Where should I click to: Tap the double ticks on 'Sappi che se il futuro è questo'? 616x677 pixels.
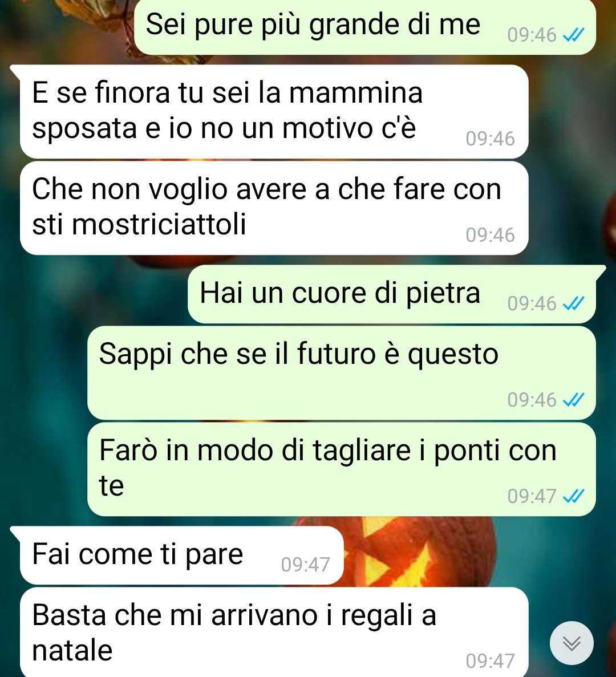[574, 400]
